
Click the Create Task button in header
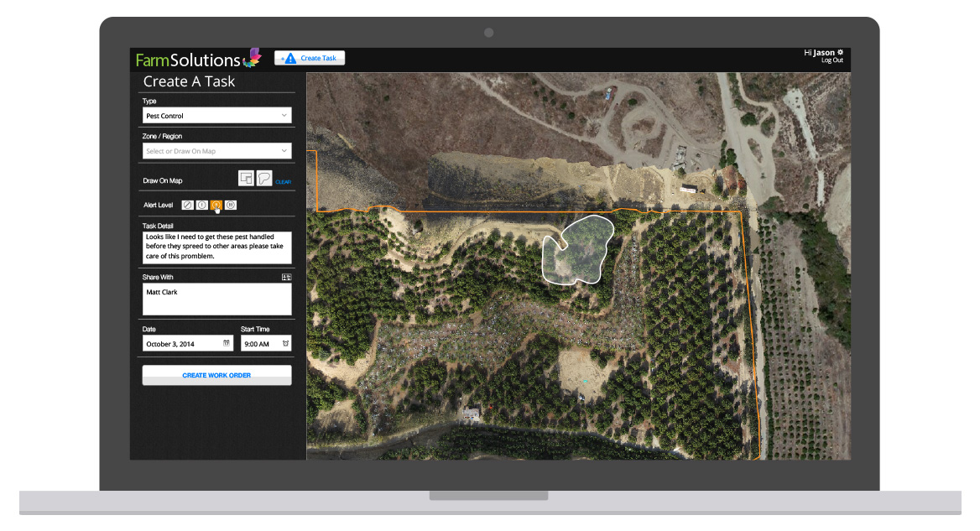[310, 58]
